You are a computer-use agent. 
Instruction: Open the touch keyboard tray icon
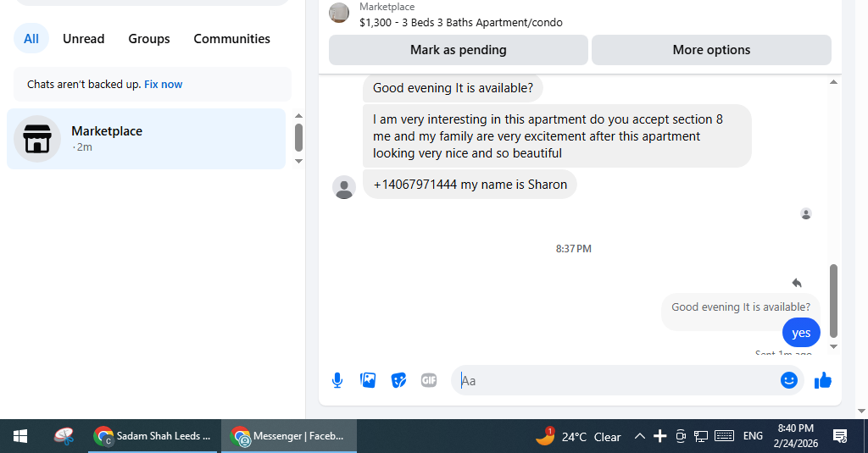click(x=724, y=436)
